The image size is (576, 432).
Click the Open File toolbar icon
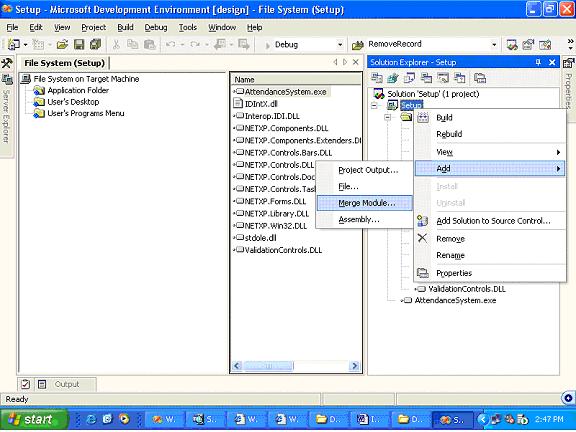(x=62, y=45)
